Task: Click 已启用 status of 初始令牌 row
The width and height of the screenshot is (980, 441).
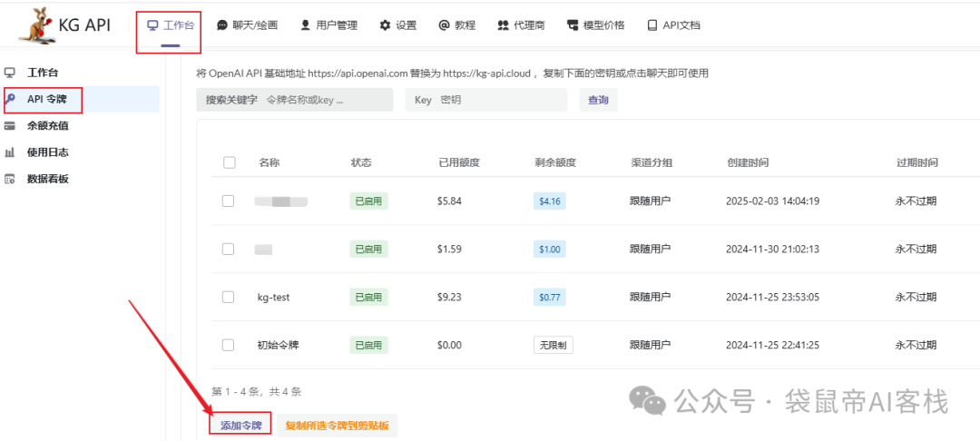Action: click(368, 345)
